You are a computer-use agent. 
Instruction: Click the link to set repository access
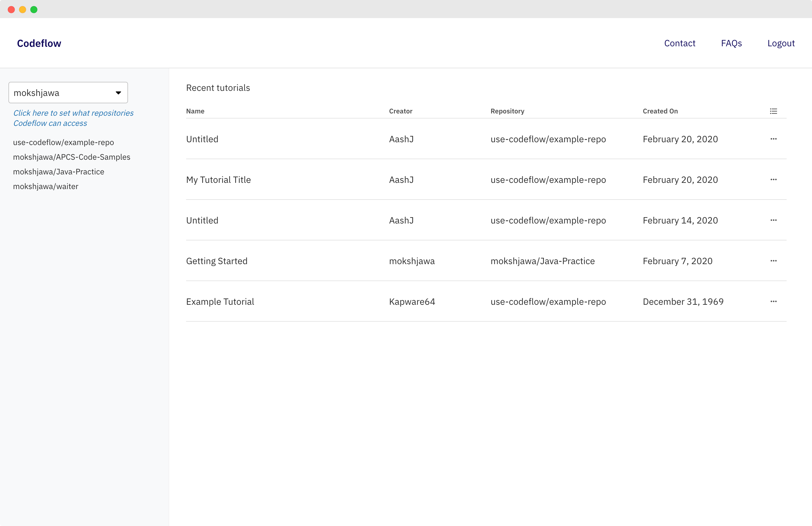pyautogui.click(x=73, y=118)
